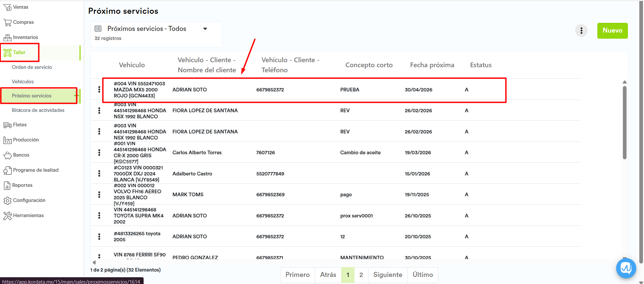Jump to Último page button
The width and height of the screenshot is (644, 284).
pos(423,275)
